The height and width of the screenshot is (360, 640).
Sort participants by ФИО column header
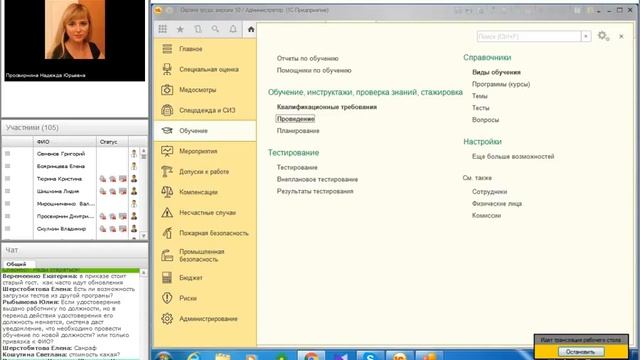point(64,142)
